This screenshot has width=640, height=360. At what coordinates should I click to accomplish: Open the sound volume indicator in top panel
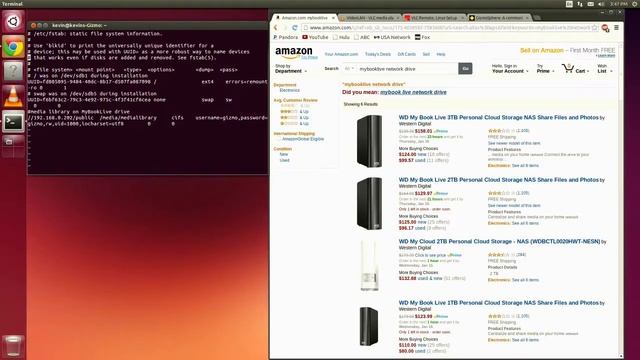point(601,4)
